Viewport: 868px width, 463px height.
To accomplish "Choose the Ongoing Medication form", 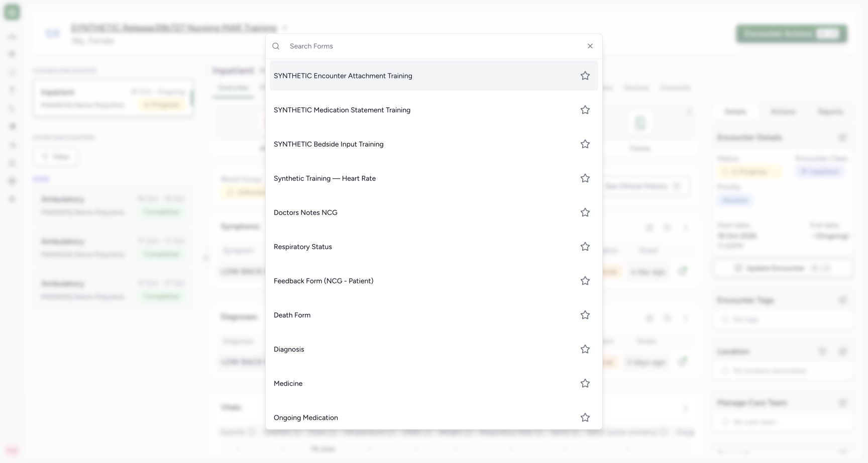I will [x=434, y=417].
